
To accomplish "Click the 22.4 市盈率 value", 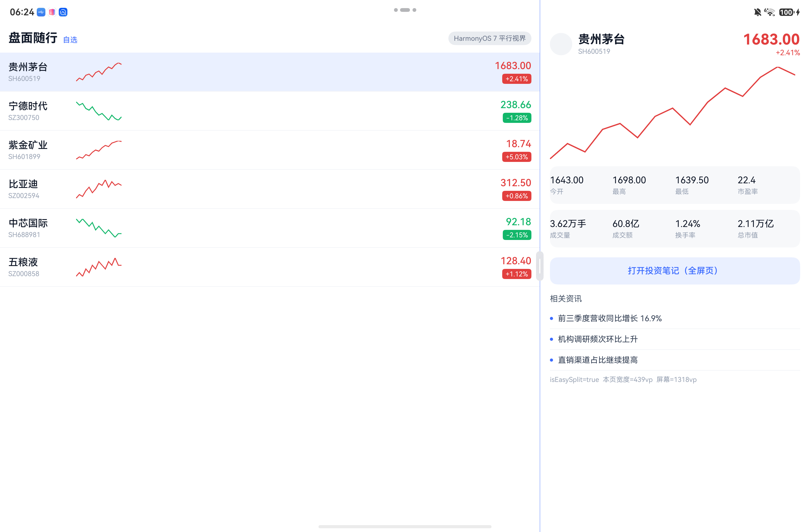I will tap(746, 180).
